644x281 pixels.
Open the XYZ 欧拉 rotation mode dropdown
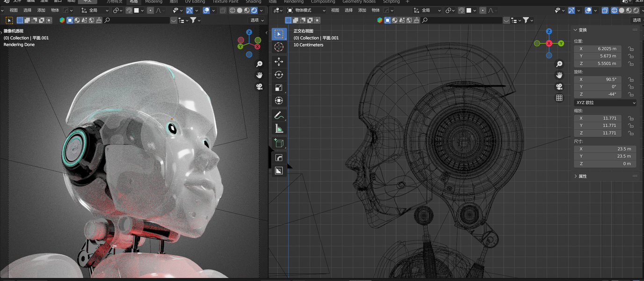pyautogui.click(x=605, y=103)
